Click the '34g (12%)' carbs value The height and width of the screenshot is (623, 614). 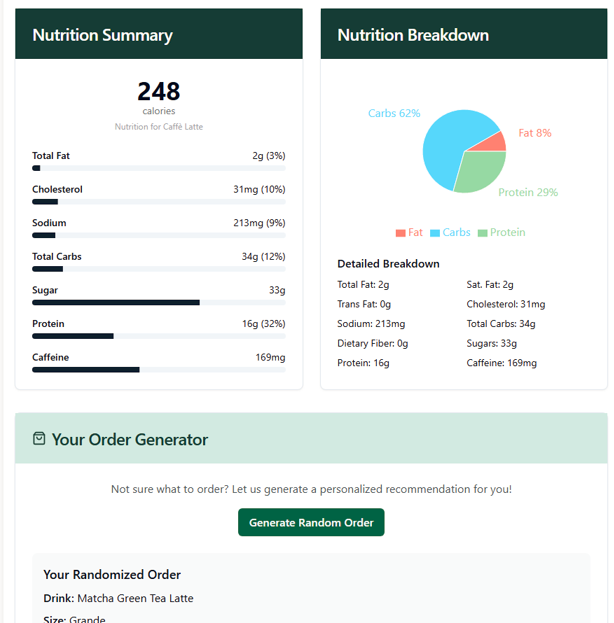pos(263,257)
